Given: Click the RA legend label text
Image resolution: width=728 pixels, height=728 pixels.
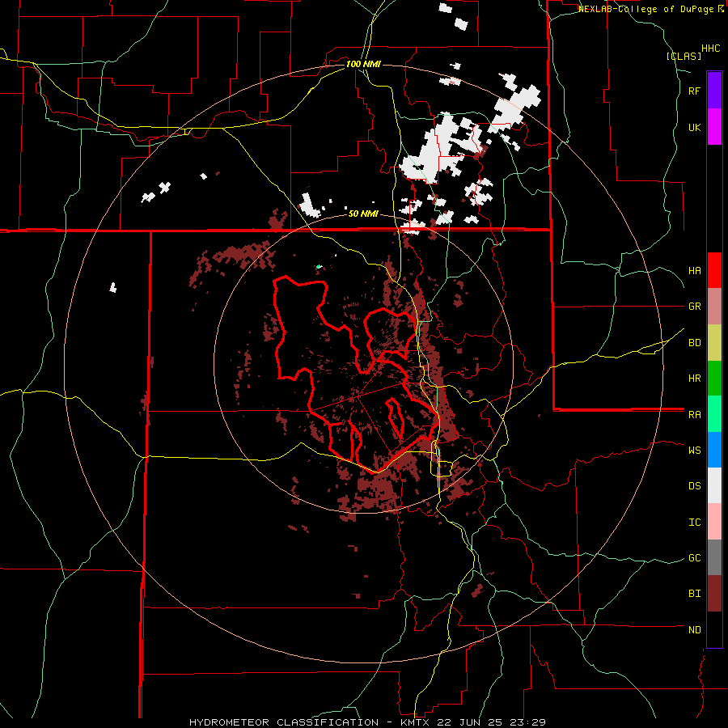Looking at the screenshot, I should point(695,415).
